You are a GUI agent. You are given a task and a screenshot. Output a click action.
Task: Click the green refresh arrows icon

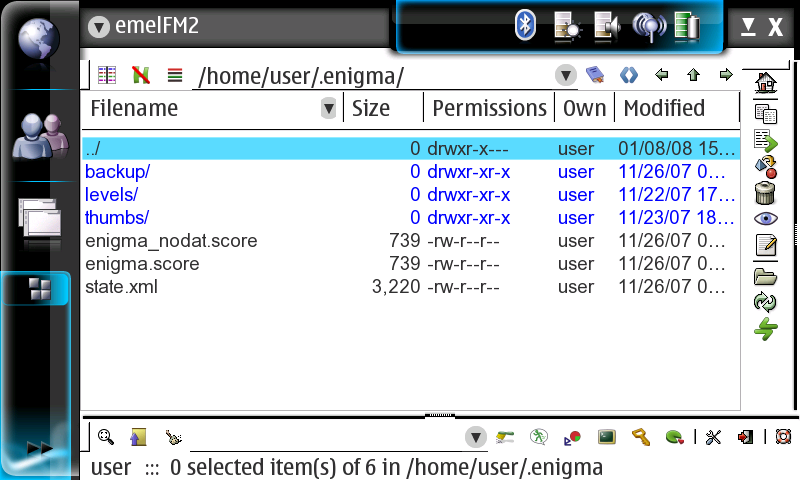[x=765, y=302]
